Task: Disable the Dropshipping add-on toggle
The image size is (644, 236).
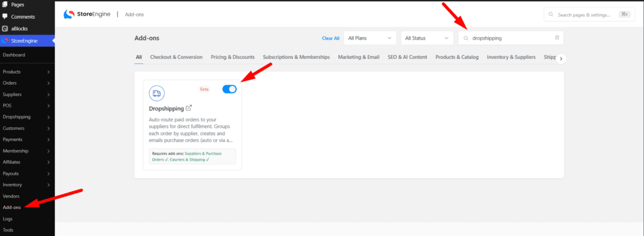Action: [x=230, y=89]
